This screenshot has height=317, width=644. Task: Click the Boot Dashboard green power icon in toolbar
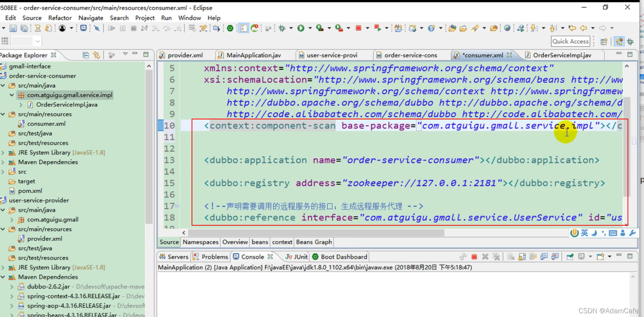tap(230, 28)
